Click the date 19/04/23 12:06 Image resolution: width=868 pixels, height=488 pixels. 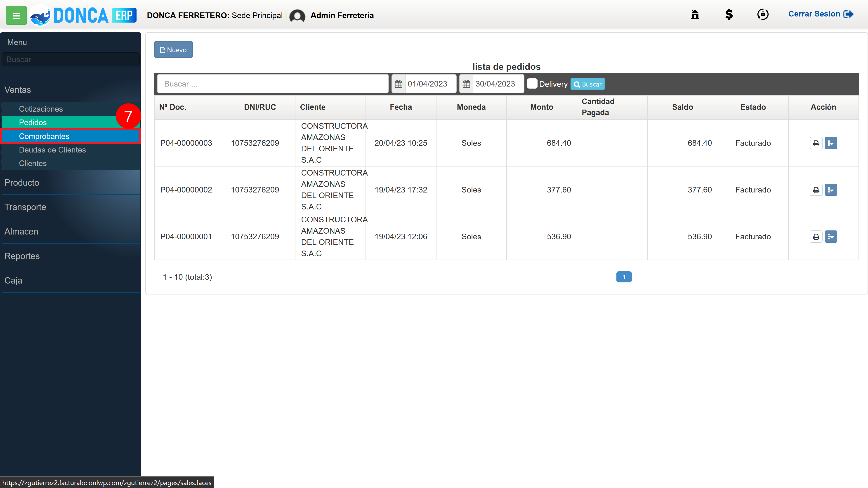click(401, 237)
